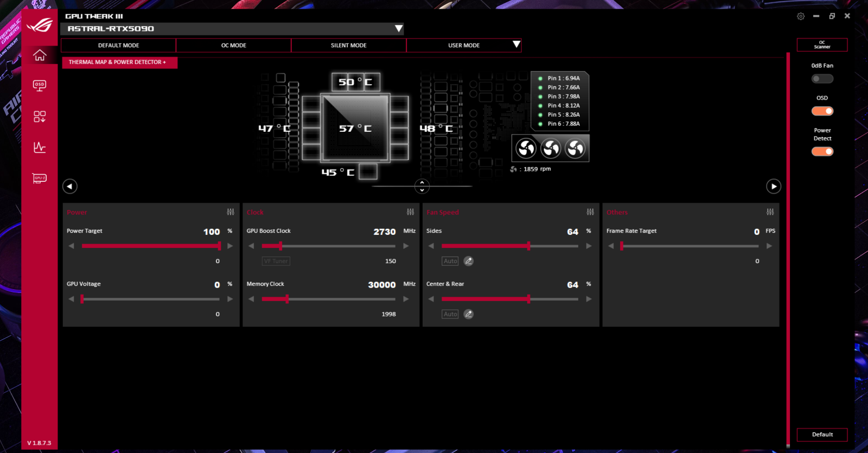Click the GPU Boost Clock 2730 value
Viewport: 868px width, 453px height.
[385, 232]
